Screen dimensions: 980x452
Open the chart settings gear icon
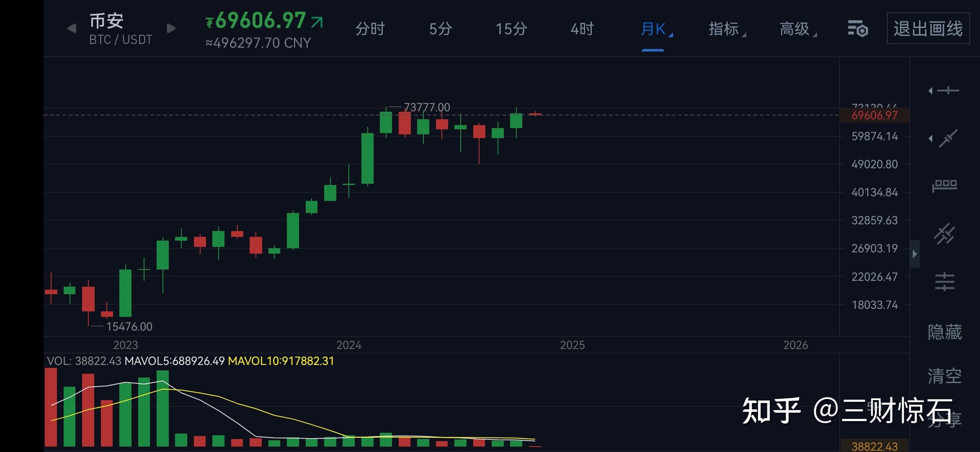tap(859, 28)
